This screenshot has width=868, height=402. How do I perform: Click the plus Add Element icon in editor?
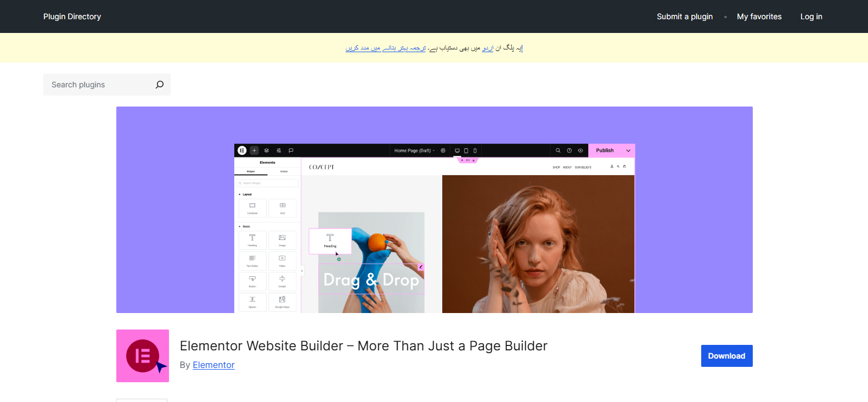pyautogui.click(x=254, y=150)
